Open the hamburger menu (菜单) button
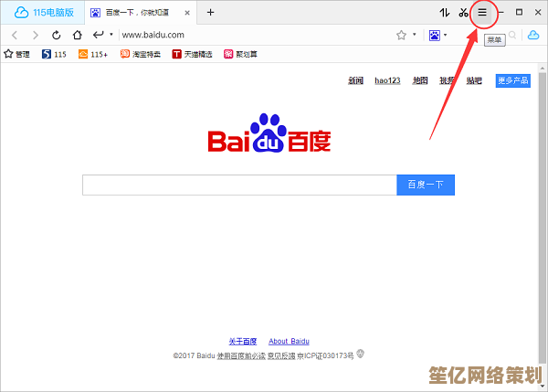The height and width of the screenshot is (392, 548). click(482, 13)
